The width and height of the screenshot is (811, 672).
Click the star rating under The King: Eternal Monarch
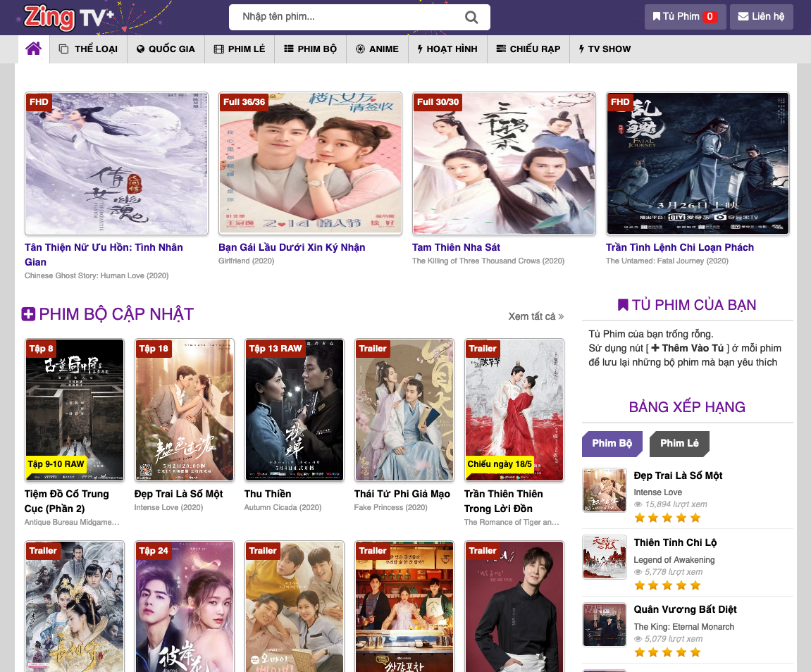(668, 652)
